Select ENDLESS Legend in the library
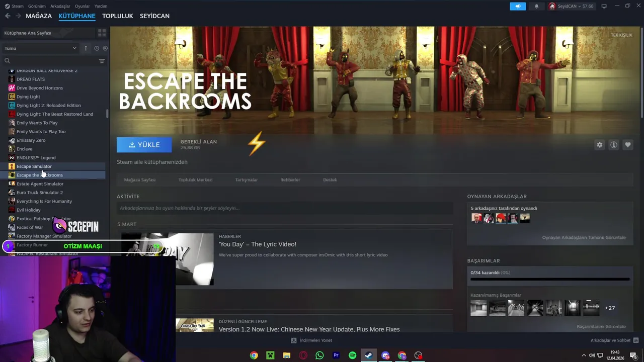The height and width of the screenshot is (362, 644). point(36,158)
